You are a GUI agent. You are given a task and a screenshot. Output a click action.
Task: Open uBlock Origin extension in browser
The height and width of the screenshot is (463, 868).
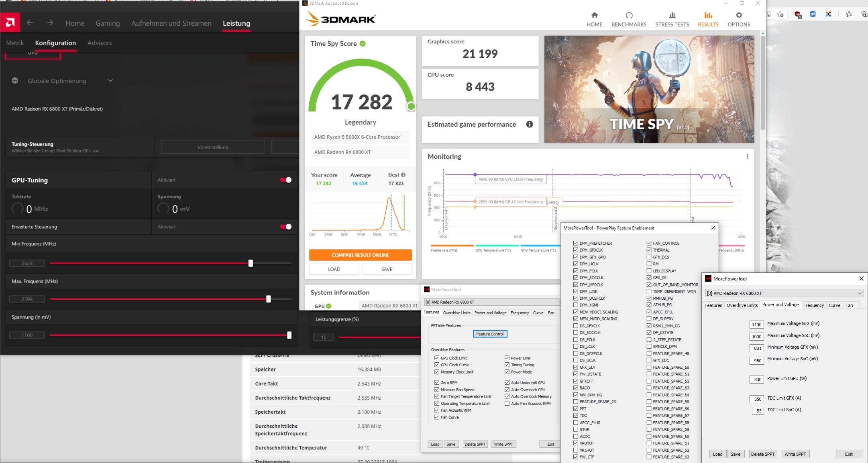[x=798, y=15]
